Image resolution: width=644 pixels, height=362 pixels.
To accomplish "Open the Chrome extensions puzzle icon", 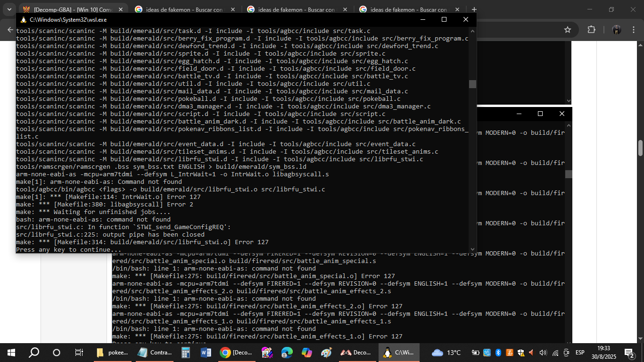I will point(591,30).
